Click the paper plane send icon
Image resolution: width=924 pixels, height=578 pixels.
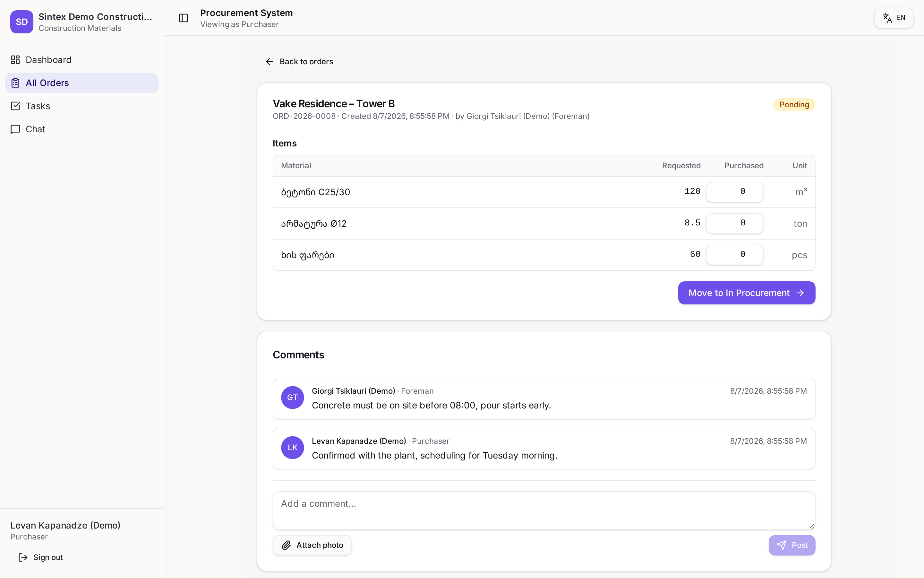781,545
